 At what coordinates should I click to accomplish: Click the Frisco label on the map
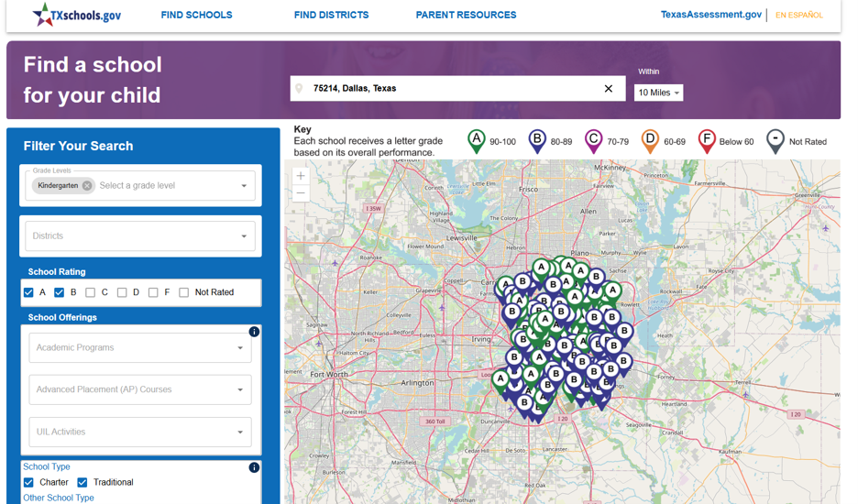528,190
